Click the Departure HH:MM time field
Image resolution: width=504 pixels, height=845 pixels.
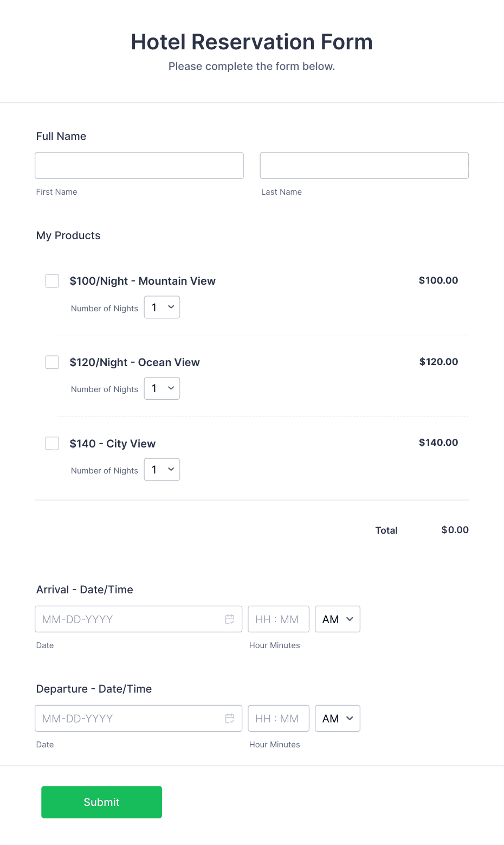click(278, 718)
